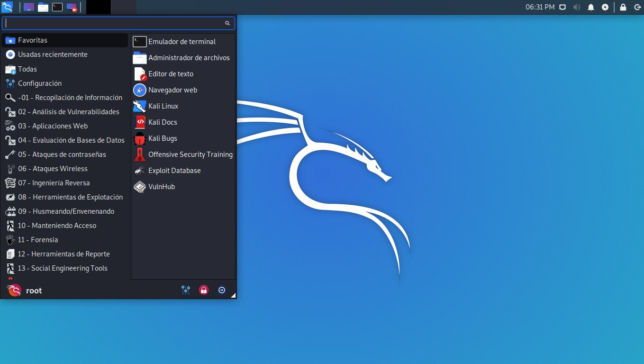
Task: Select 11 - Forensia category
Action: pyautogui.click(x=65, y=239)
